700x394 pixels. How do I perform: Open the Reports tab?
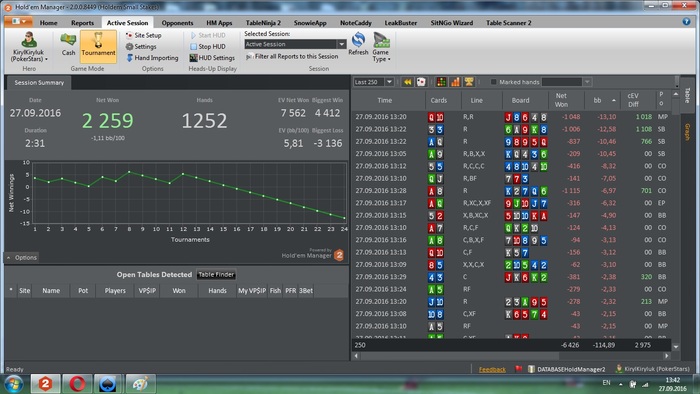pyautogui.click(x=83, y=23)
